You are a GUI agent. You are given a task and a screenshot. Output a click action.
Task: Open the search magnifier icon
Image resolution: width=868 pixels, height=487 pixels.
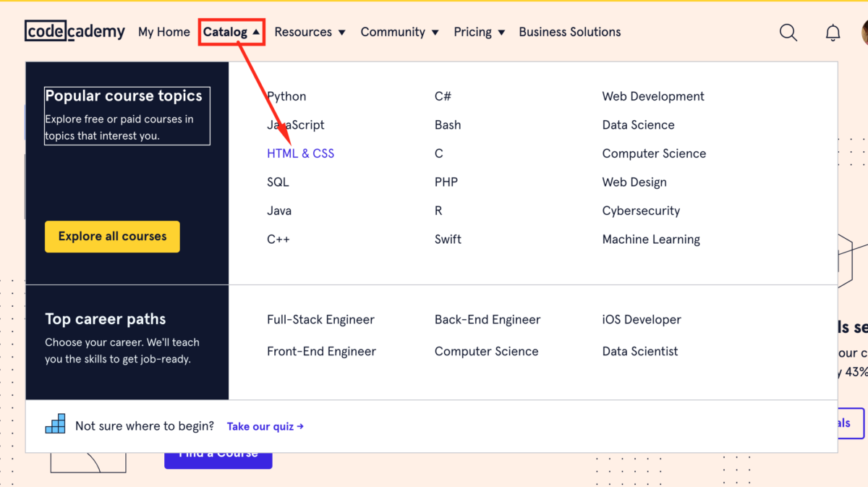click(x=788, y=33)
